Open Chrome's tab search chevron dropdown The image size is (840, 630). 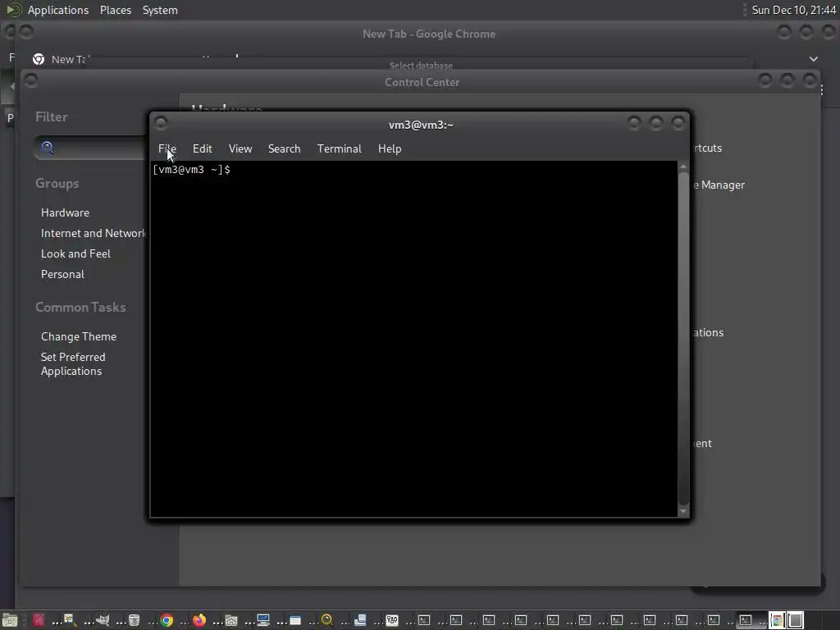point(813,59)
